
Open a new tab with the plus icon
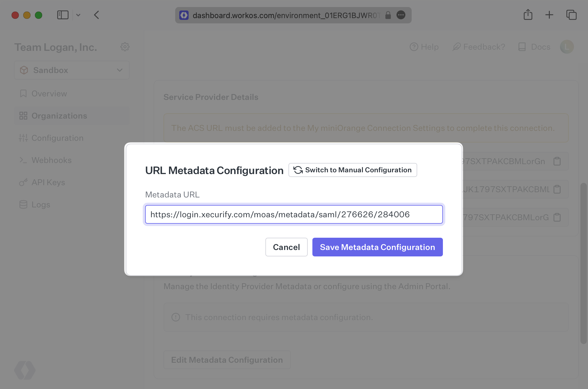coord(549,15)
